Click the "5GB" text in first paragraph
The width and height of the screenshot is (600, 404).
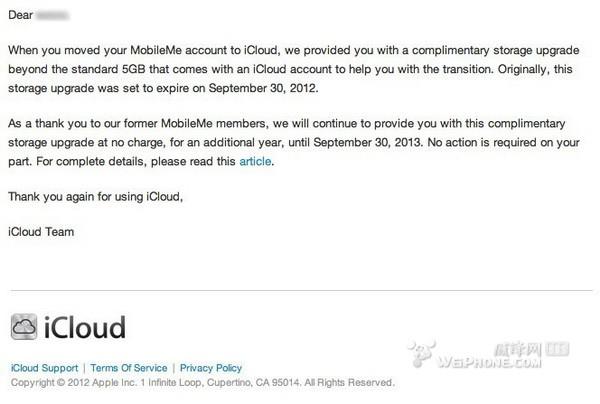[x=134, y=69]
